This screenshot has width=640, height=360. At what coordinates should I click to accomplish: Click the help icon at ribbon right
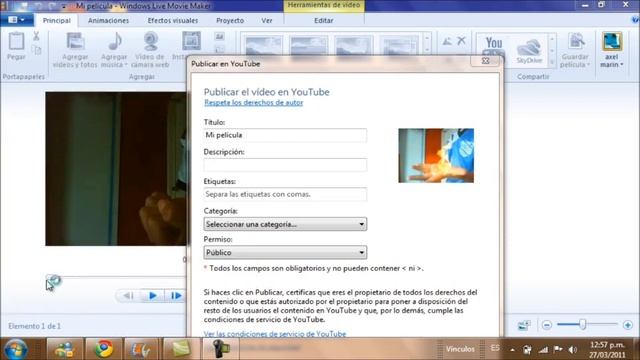point(636,19)
